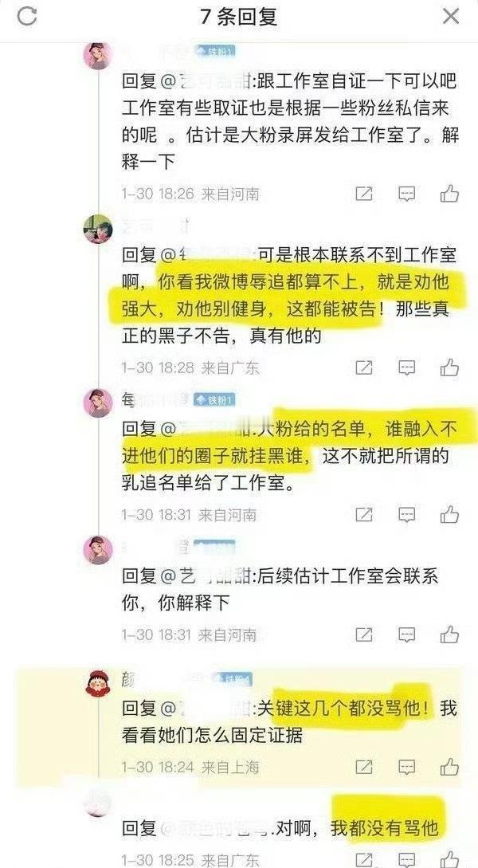Viewport: 478px width, 868px height.
Task: Comment on the 18:26 reply from 河南
Action: click(406, 193)
